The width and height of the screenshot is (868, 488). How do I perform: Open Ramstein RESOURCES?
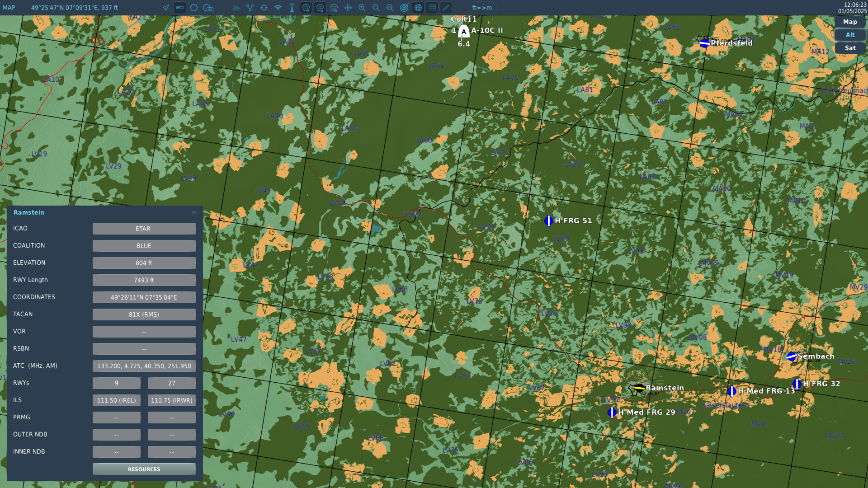coord(144,469)
